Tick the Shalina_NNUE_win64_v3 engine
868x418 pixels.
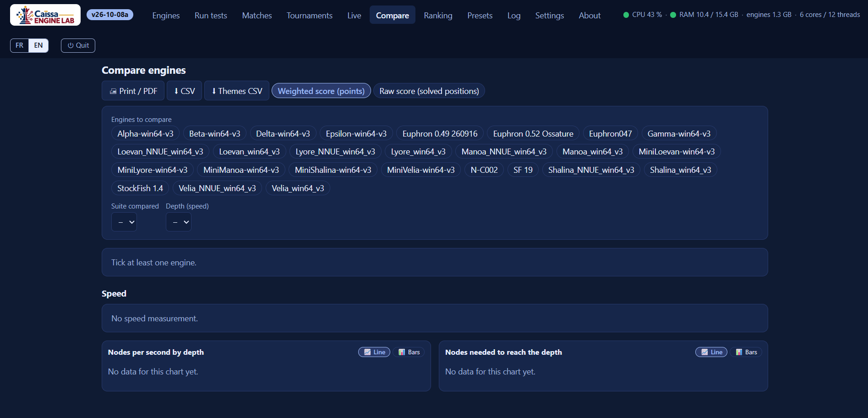[x=591, y=170]
